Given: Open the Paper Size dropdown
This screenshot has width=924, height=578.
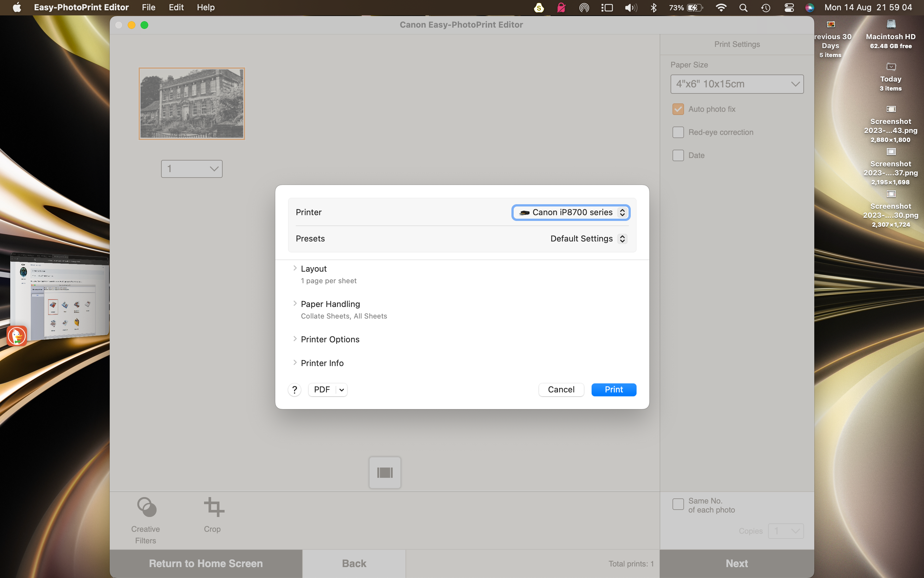Looking at the screenshot, I should pos(737,84).
